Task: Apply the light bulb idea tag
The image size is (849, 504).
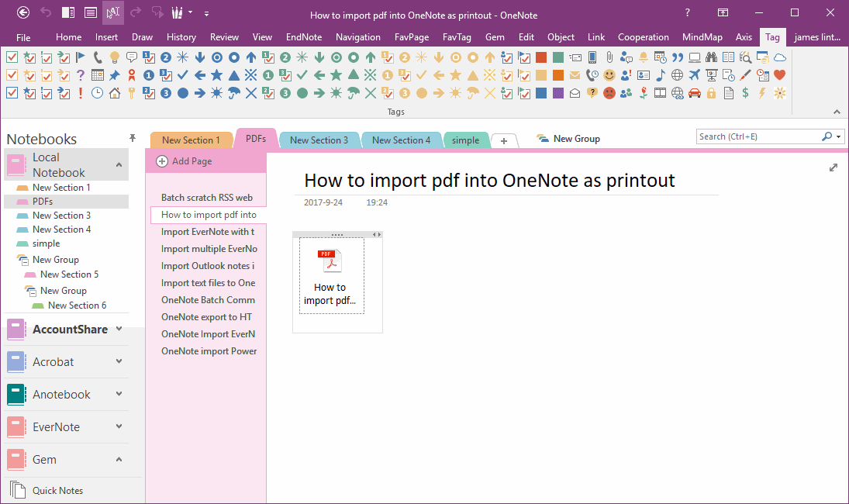Action: pyautogui.click(x=114, y=57)
